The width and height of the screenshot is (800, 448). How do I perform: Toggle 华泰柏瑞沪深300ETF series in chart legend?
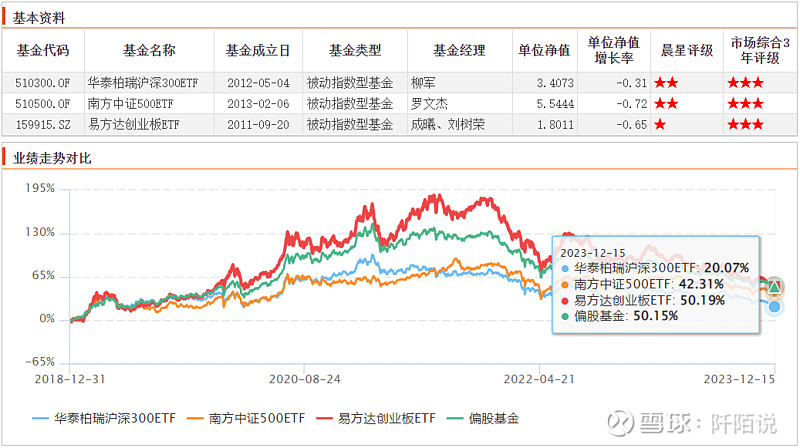point(104,418)
